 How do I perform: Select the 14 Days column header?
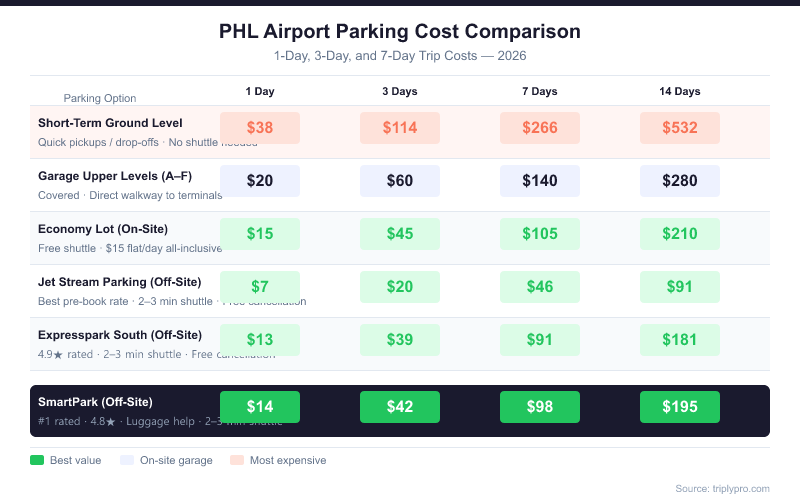tap(680, 91)
